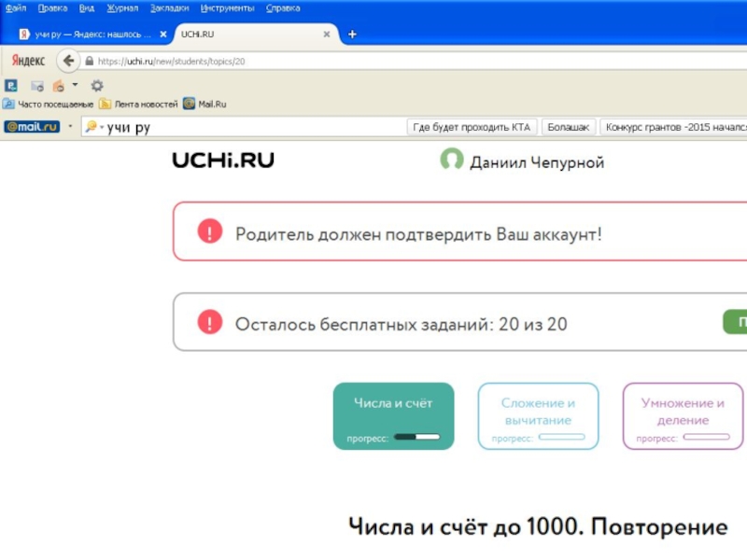Open the Журнал menu

coord(122,8)
